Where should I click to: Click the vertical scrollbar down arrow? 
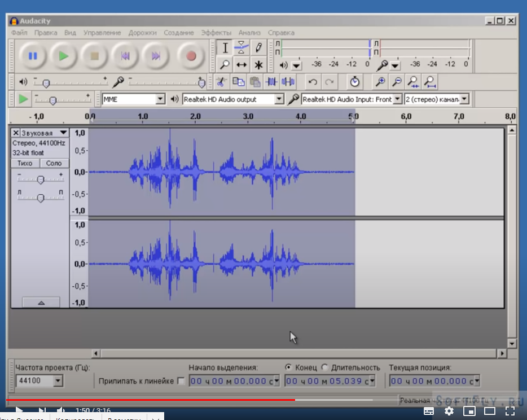pyautogui.click(x=512, y=344)
